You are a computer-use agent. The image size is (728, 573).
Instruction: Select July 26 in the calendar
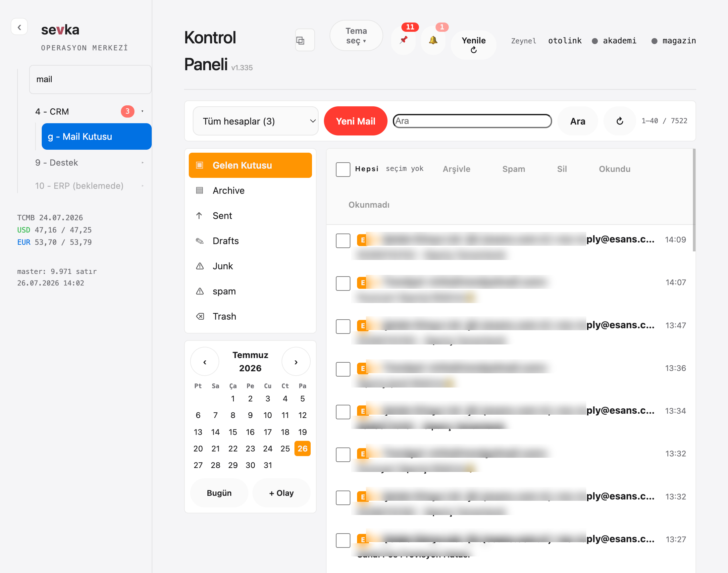click(302, 448)
